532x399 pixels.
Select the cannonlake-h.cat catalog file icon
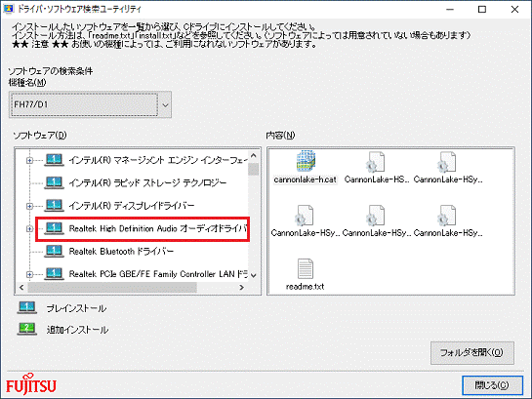click(306, 160)
